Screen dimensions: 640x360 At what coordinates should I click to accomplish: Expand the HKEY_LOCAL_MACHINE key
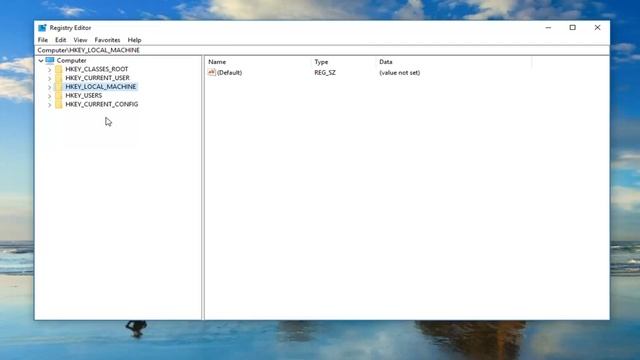click(49, 87)
